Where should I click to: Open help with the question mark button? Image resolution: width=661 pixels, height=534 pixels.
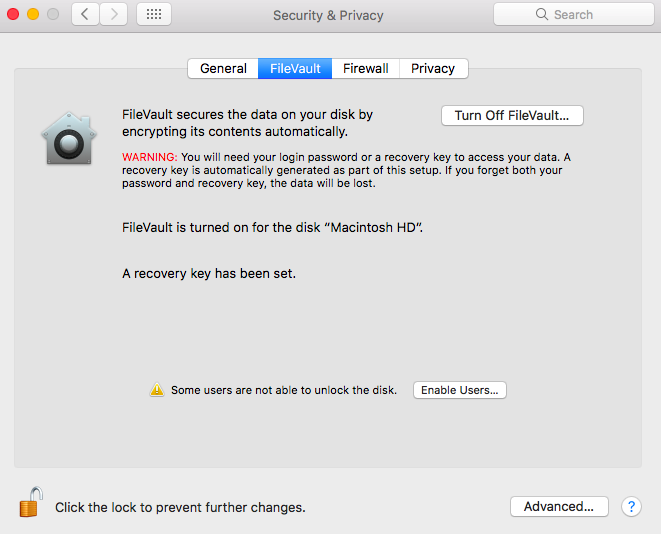[x=631, y=507]
